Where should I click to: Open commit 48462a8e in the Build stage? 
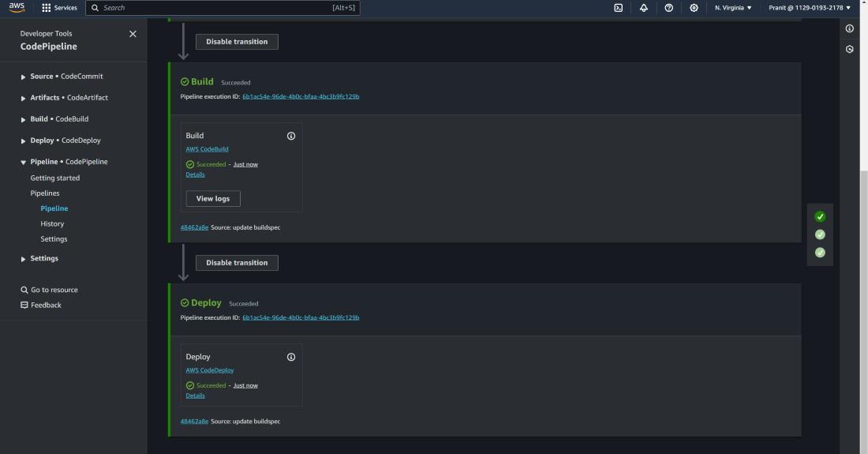194,227
